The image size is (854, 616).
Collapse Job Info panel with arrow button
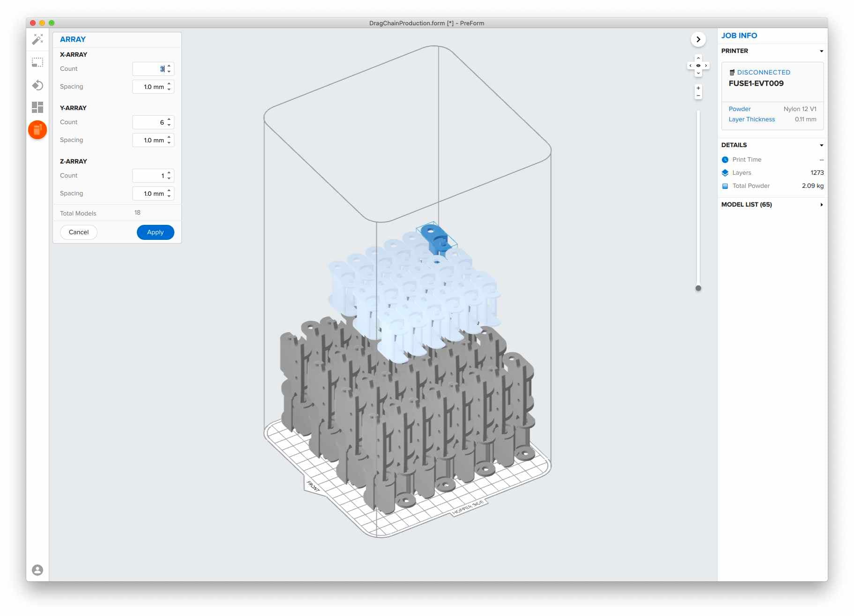pyautogui.click(x=698, y=39)
